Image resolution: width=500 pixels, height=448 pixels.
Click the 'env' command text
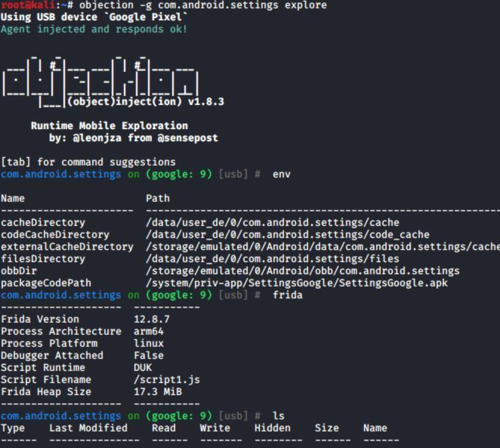[282, 174]
